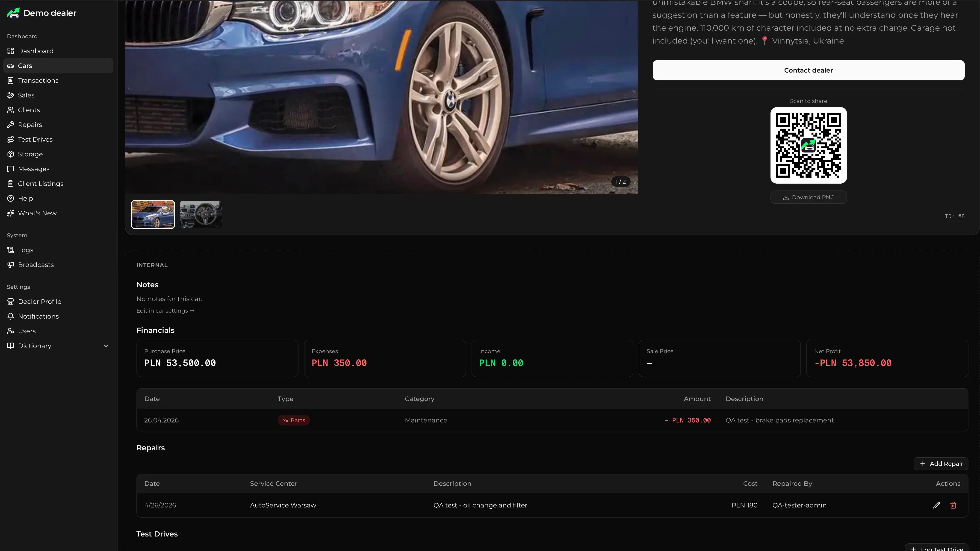Viewport: 980px width, 551px height.
Task: Click the Purchase Price PLN 53,500.00 value
Action: [180, 363]
